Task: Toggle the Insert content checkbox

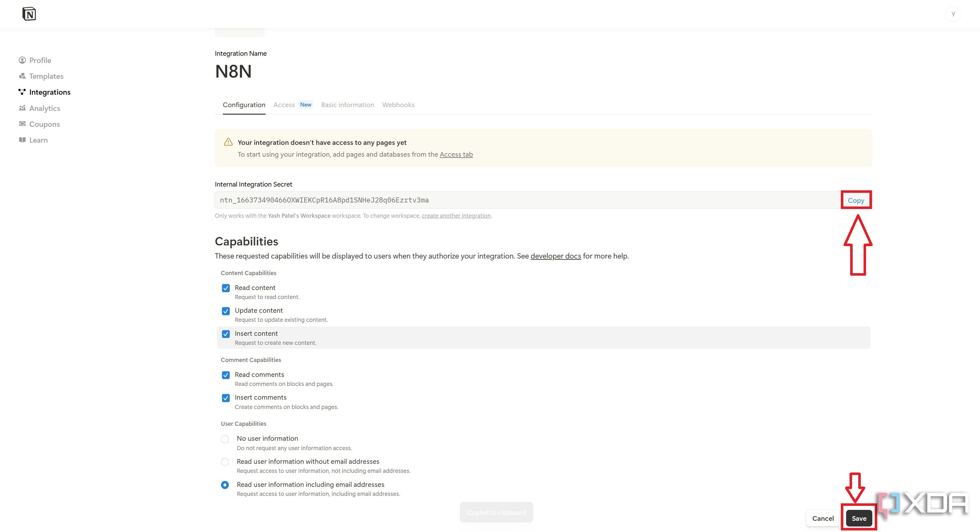Action: tap(226, 334)
